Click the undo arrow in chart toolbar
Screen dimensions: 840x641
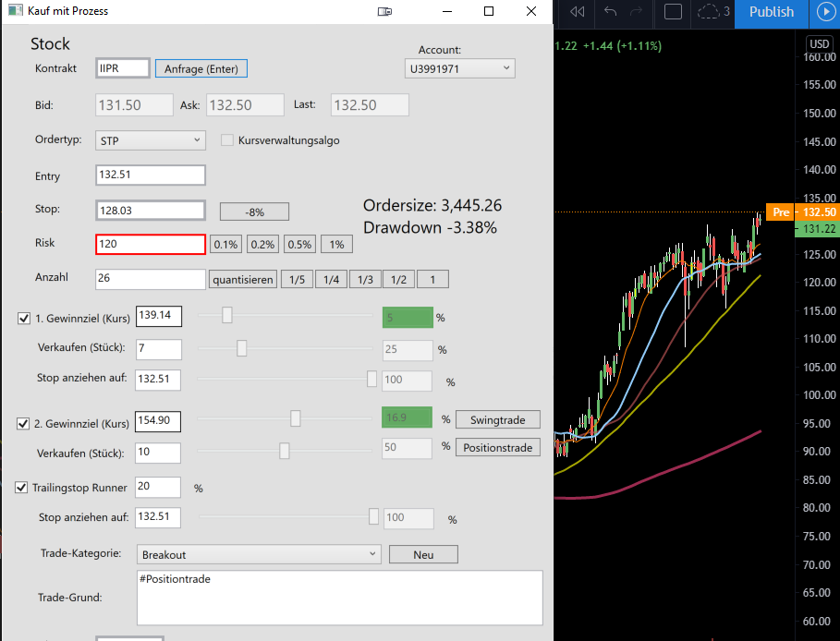(610, 11)
